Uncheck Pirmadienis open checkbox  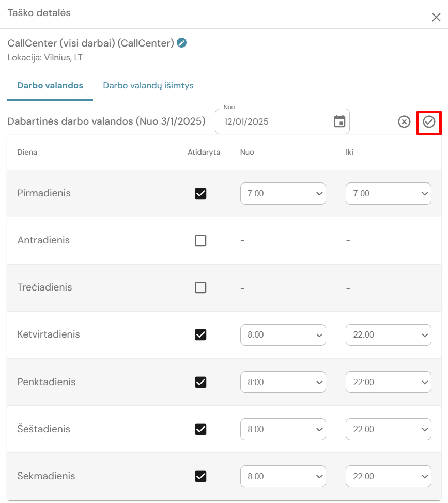point(200,193)
